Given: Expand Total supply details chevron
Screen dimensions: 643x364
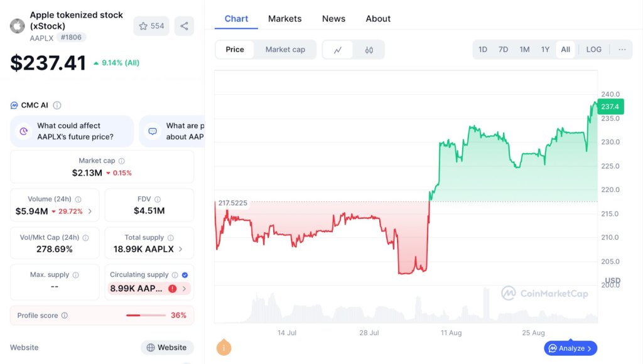Looking at the screenshot, I should (181, 249).
